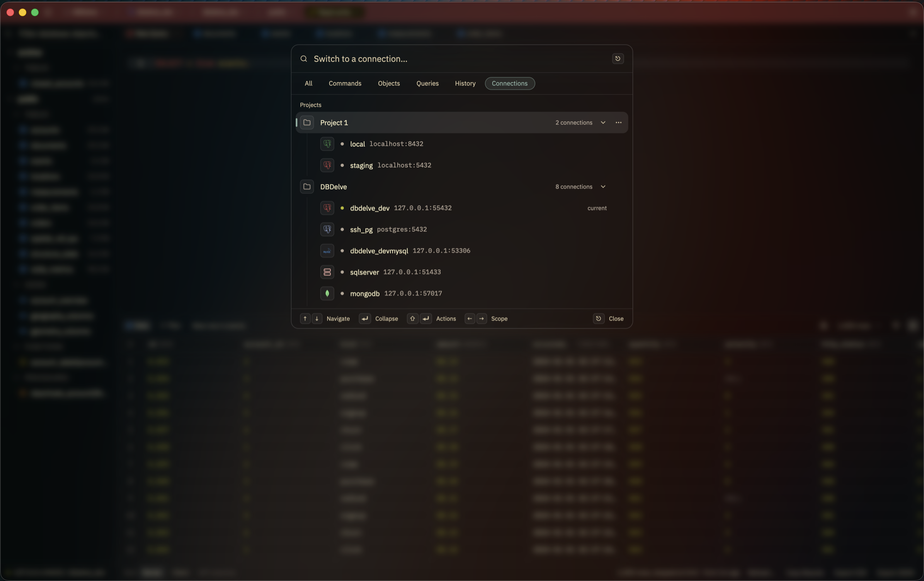Viewport: 924px width, 581px height.
Task: Collapse Project 1 with its chevron
Action: (x=603, y=122)
